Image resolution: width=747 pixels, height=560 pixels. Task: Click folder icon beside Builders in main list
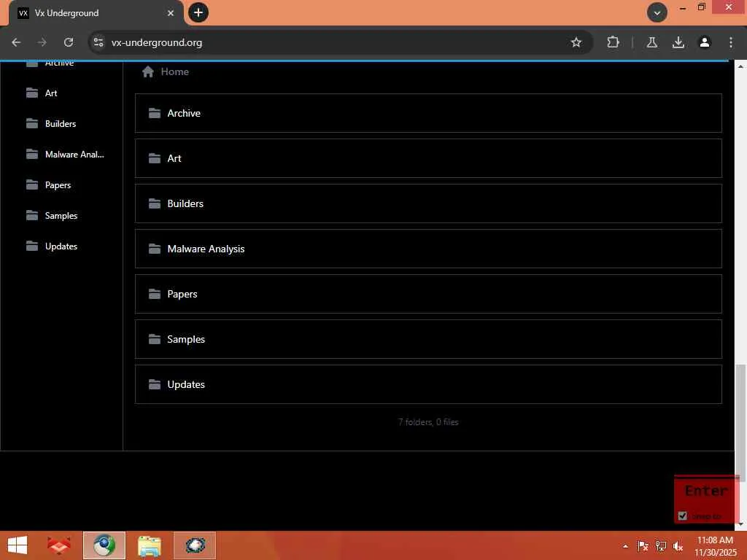(155, 204)
